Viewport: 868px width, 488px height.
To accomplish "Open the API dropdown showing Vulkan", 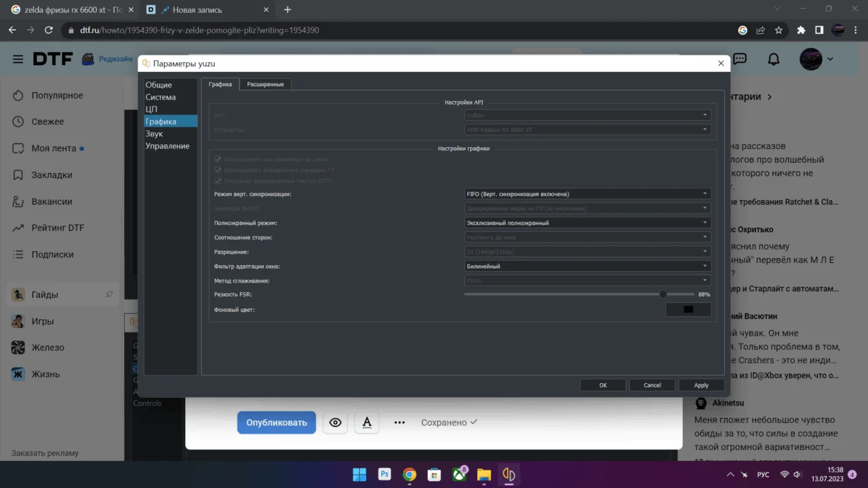I will [587, 115].
